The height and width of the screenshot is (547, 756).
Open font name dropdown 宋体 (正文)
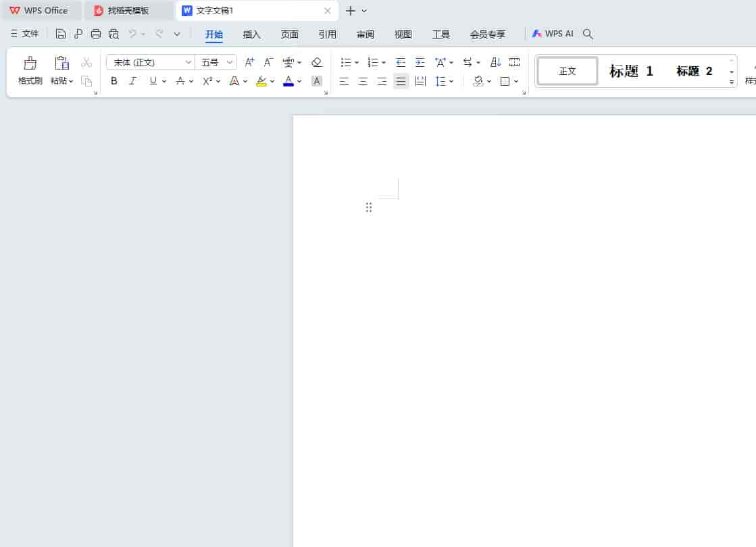(x=188, y=62)
